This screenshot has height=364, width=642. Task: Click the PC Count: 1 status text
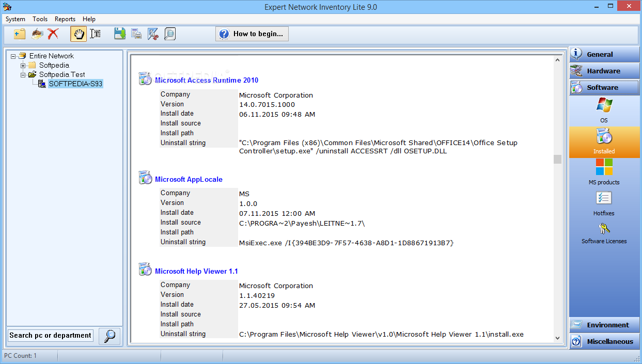[21, 356]
